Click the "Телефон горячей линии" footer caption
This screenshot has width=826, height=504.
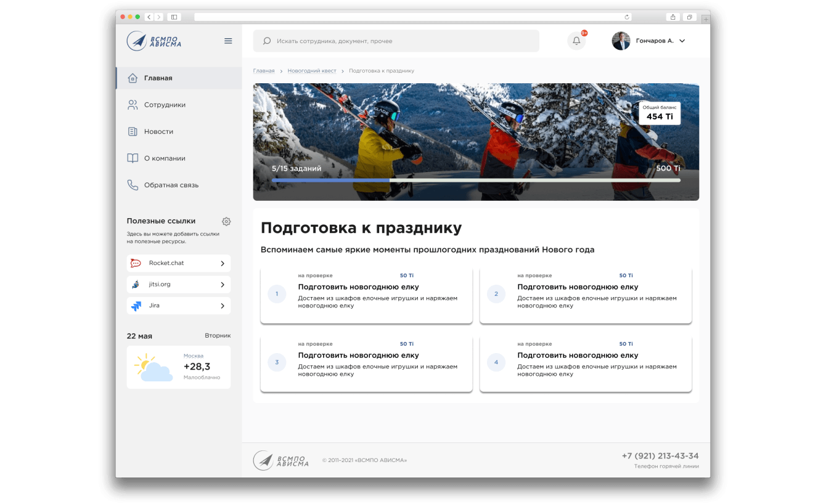[x=666, y=466]
